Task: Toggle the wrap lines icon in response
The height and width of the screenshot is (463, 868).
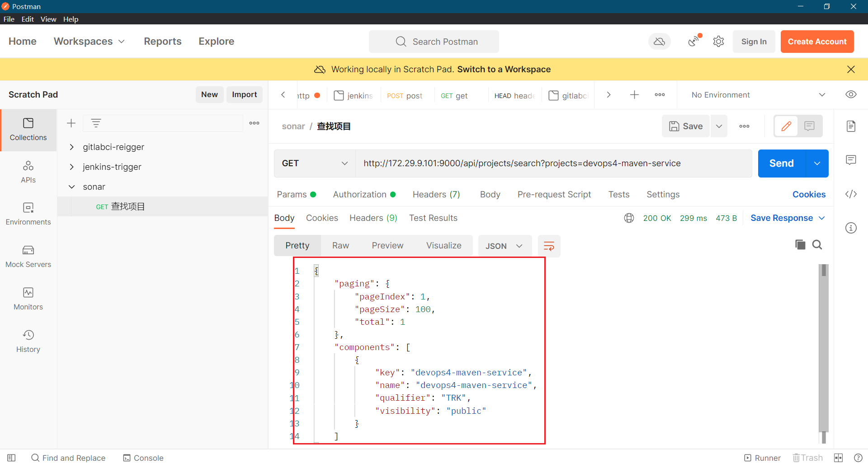Action: [549, 246]
